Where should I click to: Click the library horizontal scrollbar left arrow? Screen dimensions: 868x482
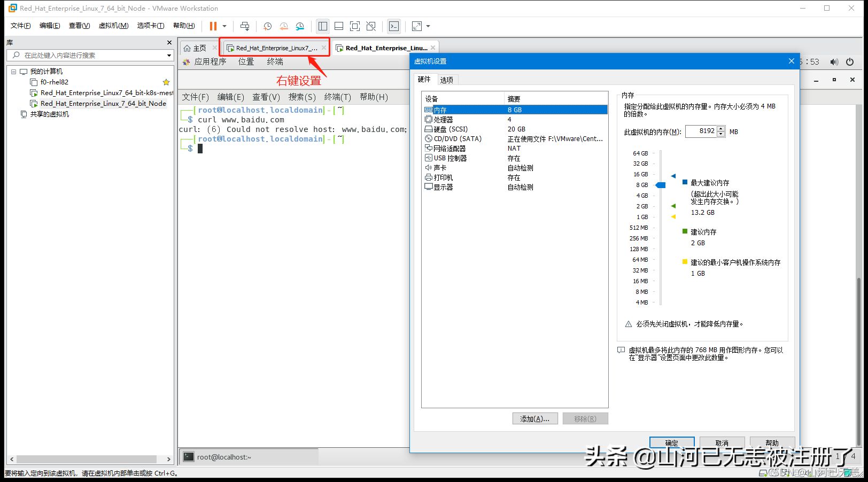12,459
